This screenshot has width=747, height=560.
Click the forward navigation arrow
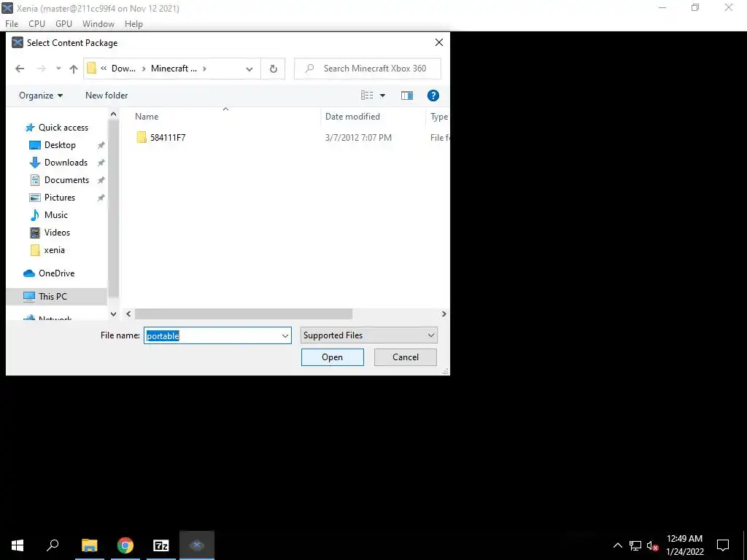(42, 69)
